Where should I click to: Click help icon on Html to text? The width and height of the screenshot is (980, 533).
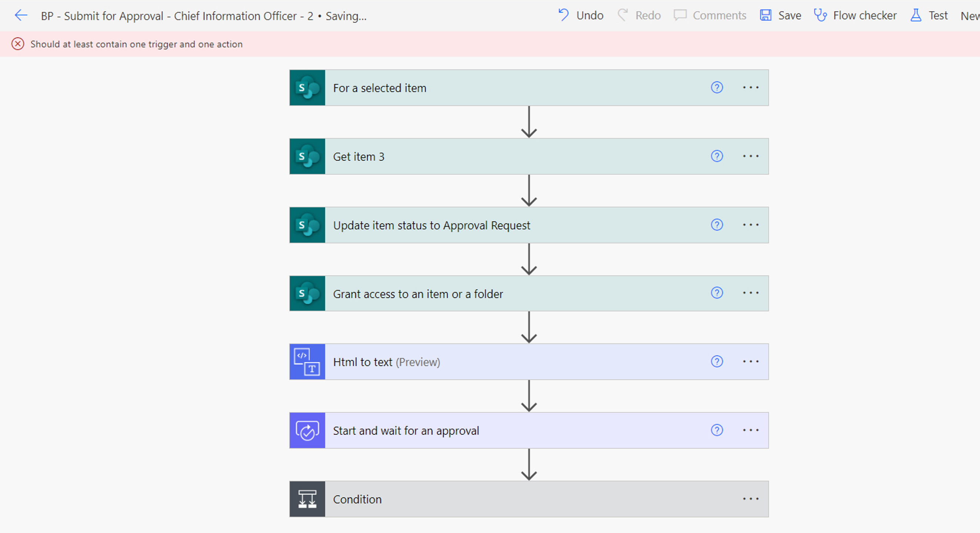pyautogui.click(x=717, y=361)
